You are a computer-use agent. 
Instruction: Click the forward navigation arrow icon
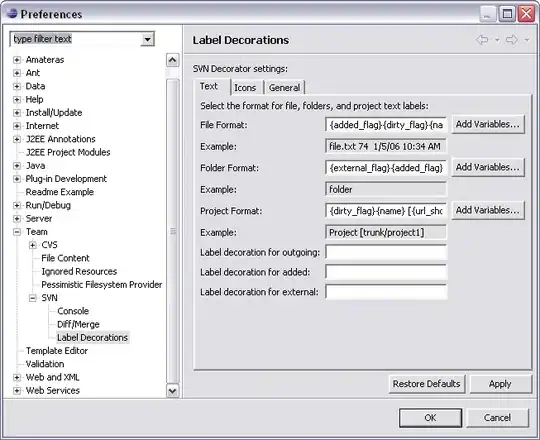(512, 40)
